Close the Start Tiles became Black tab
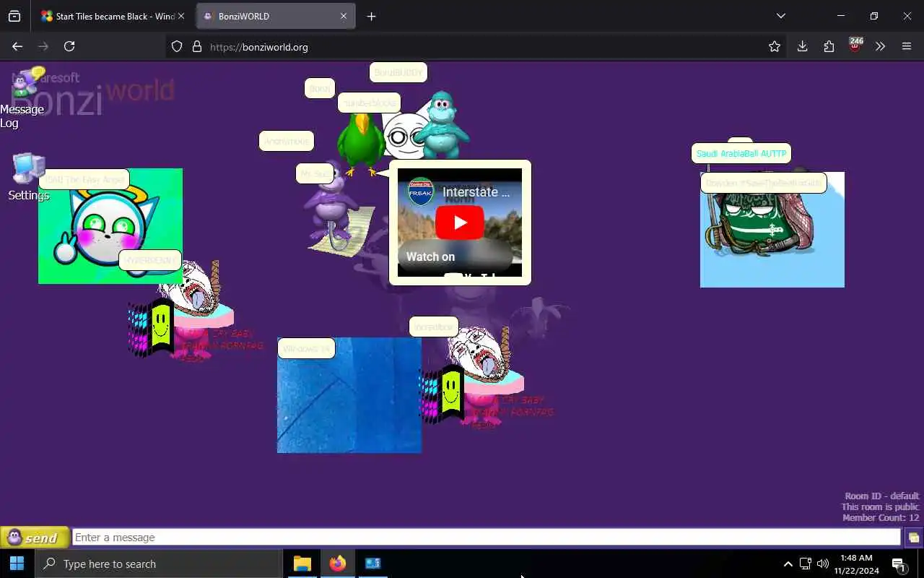The height and width of the screenshot is (578, 924). click(181, 16)
